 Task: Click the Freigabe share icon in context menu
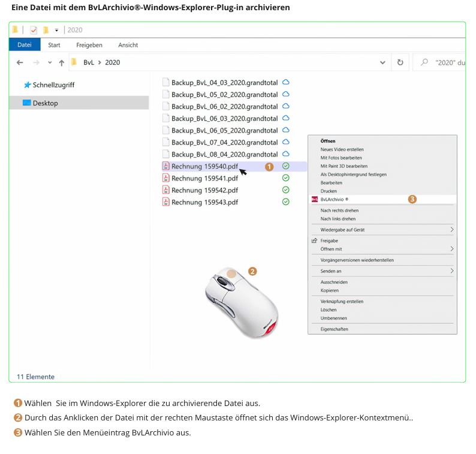(x=314, y=240)
